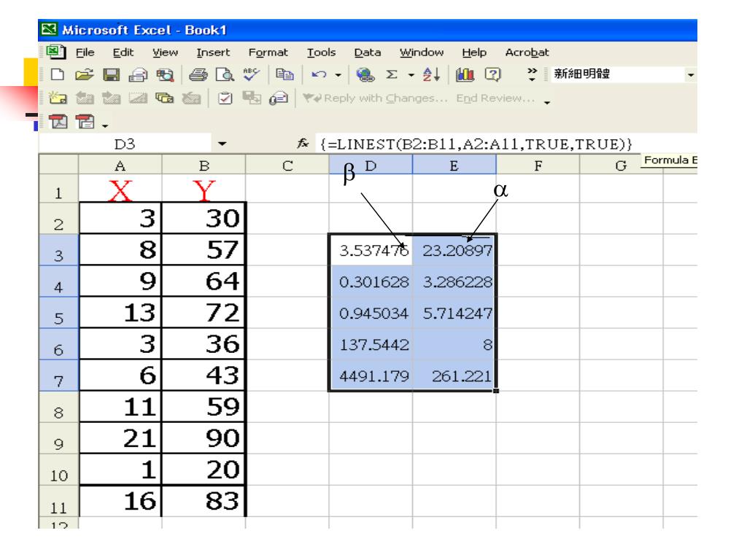Run Spelling check with the ABC icon
This screenshot has width=747, height=560.
[251, 74]
